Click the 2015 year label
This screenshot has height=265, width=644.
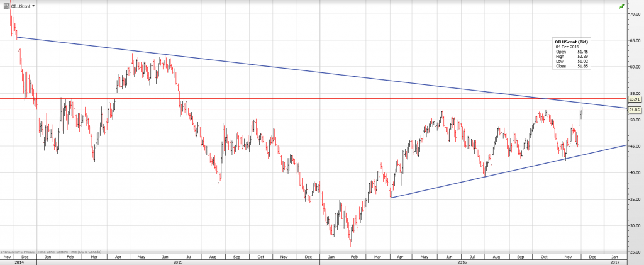tap(178, 262)
